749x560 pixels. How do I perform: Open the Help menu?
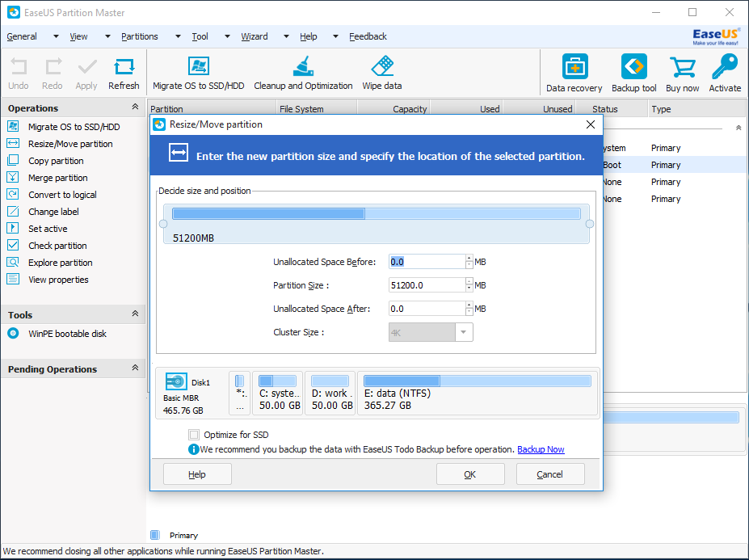coord(308,36)
